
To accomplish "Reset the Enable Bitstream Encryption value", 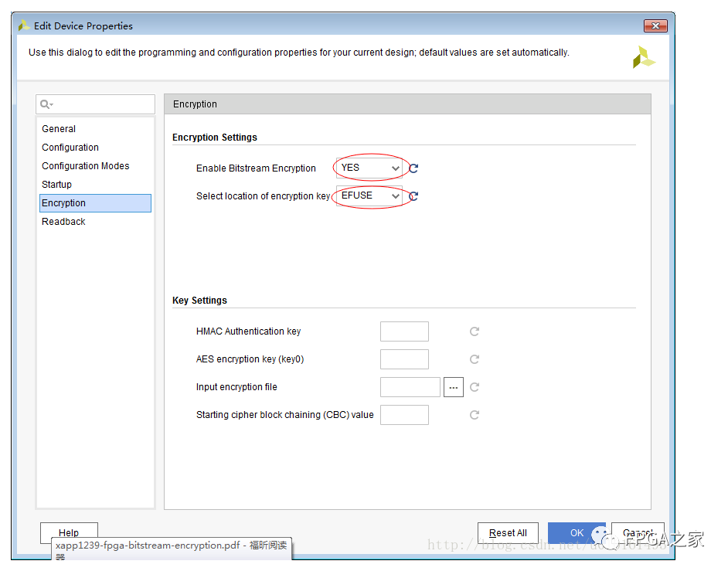I will click(x=413, y=168).
